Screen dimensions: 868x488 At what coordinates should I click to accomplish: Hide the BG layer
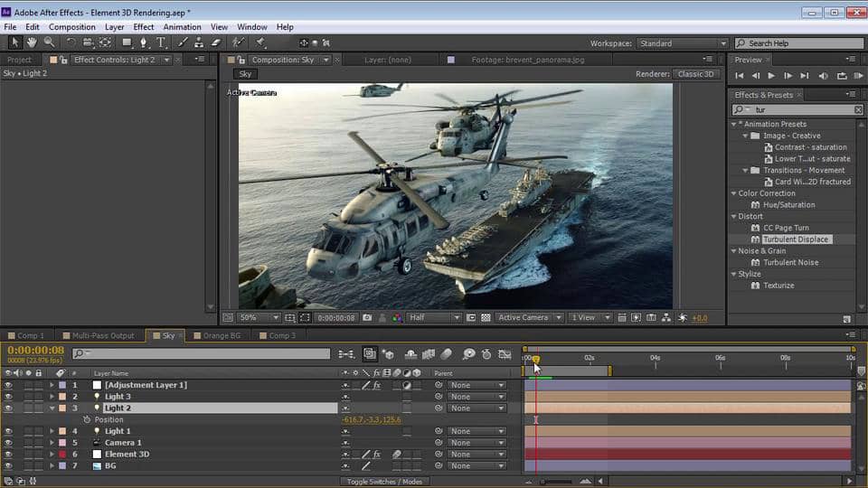coord(8,466)
